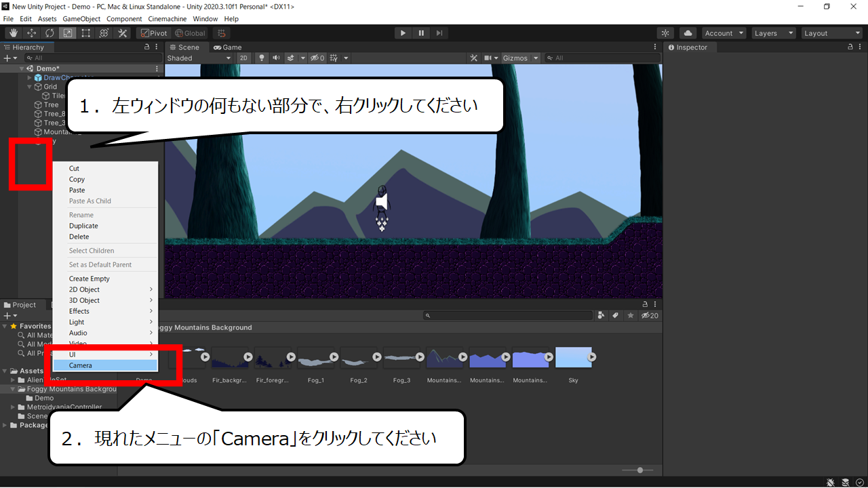Select the Scale tool
This screenshot has width=868, height=488.
[68, 33]
